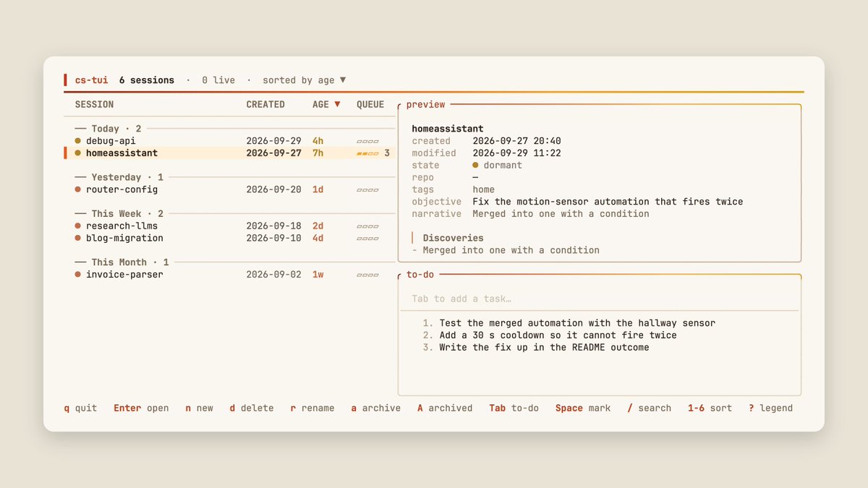Click the queue meter for debug-api
Screen dimensions: 868x488
[367, 142]
